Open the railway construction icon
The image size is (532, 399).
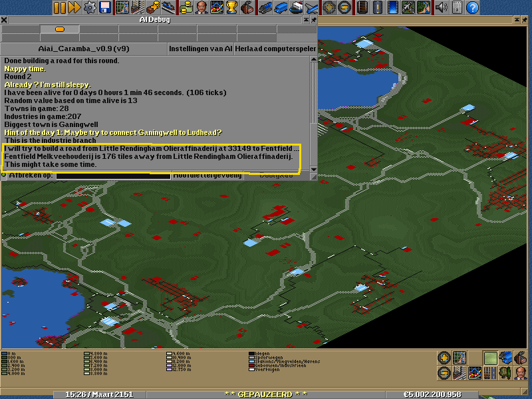[362, 7]
